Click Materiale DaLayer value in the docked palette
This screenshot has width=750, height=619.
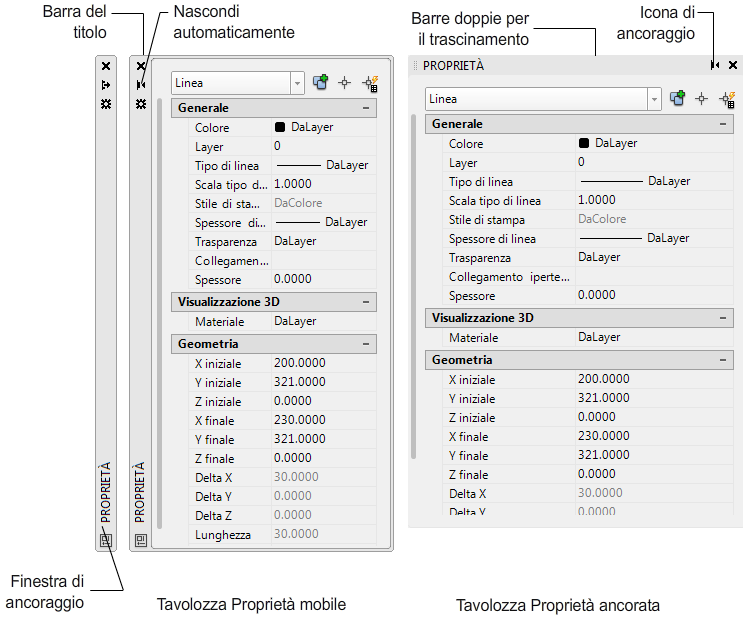(x=654, y=337)
